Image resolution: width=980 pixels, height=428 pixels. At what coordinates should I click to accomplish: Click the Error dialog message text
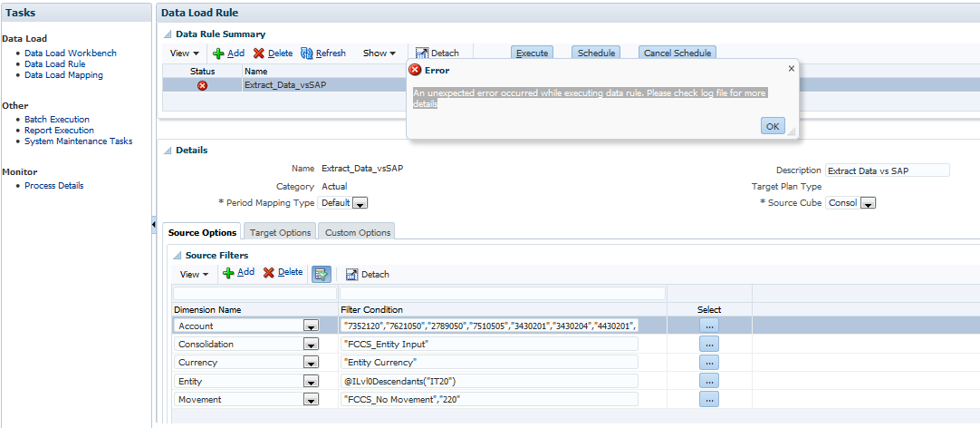pos(590,99)
